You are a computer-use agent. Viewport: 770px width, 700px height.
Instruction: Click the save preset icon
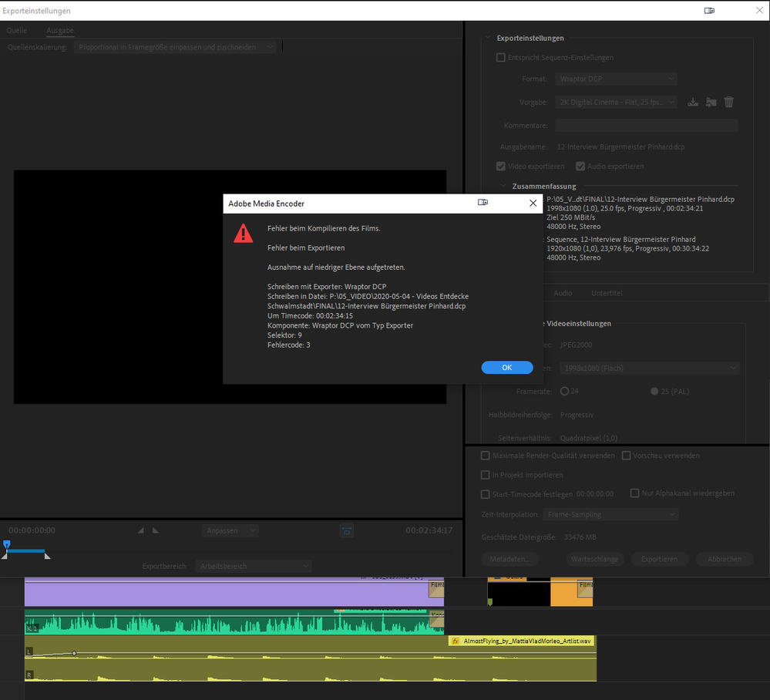point(692,103)
